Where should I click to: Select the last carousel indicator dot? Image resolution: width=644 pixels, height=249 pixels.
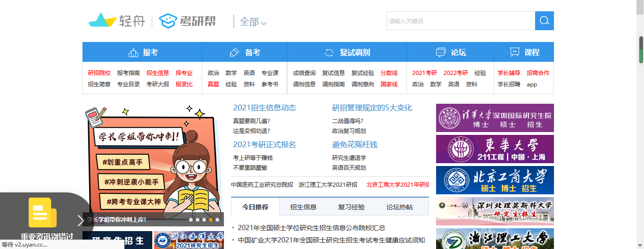(217, 220)
